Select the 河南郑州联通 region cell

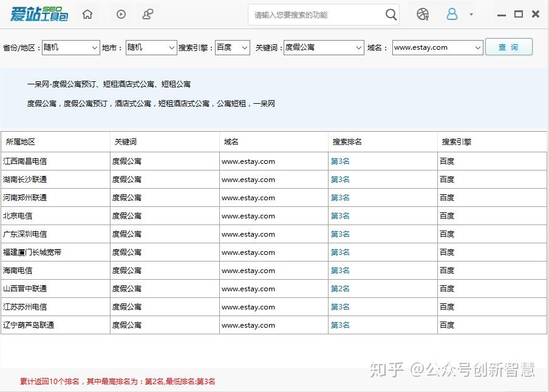pyautogui.click(x=55, y=198)
